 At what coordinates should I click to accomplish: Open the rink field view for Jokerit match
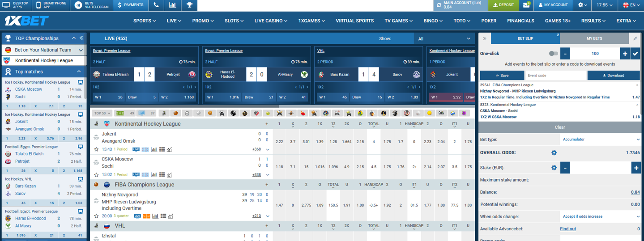tap(145, 150)
